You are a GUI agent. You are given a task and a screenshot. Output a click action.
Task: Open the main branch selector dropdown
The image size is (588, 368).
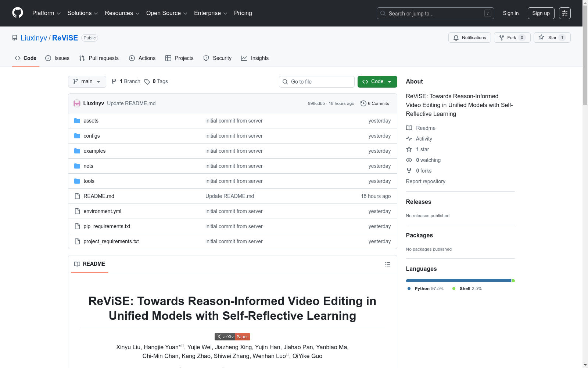point(87,82)
